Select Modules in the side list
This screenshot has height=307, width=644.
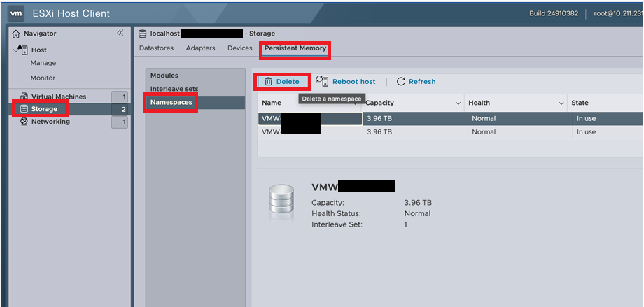(164, 76)
